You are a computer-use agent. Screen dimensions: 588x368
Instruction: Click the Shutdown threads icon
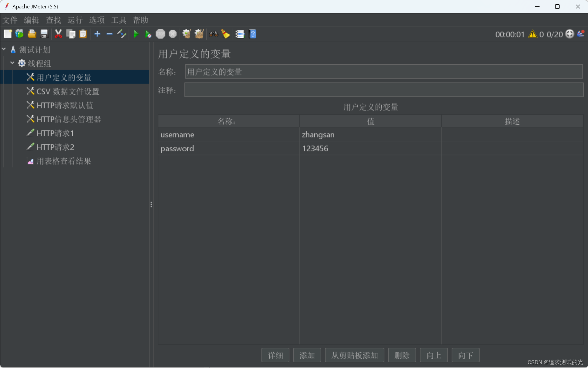click(173, 34)
